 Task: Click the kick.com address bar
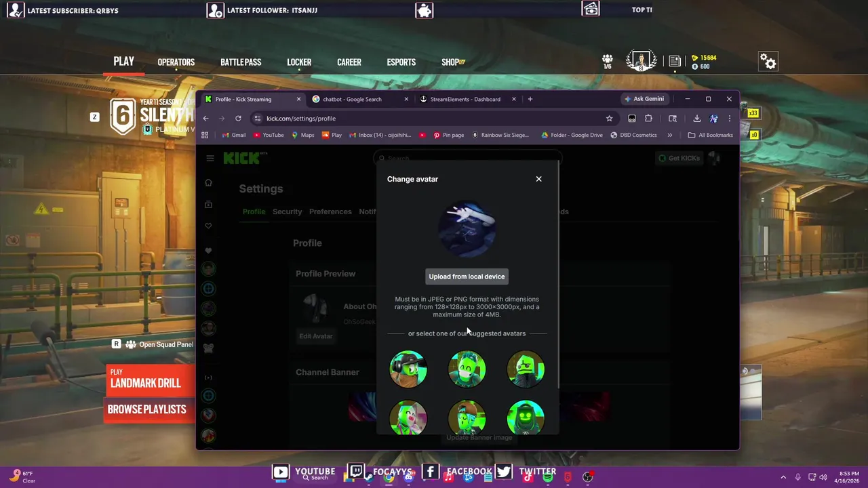434,118
